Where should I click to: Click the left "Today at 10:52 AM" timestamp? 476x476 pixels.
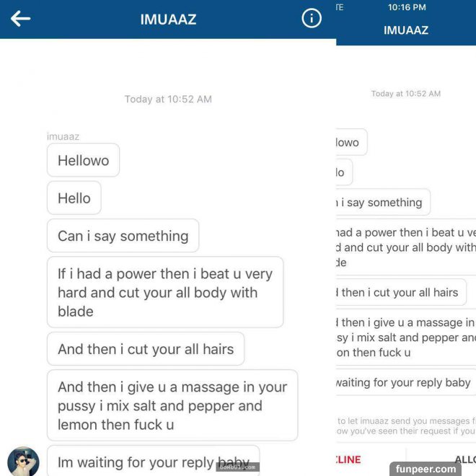coord(168,99)
